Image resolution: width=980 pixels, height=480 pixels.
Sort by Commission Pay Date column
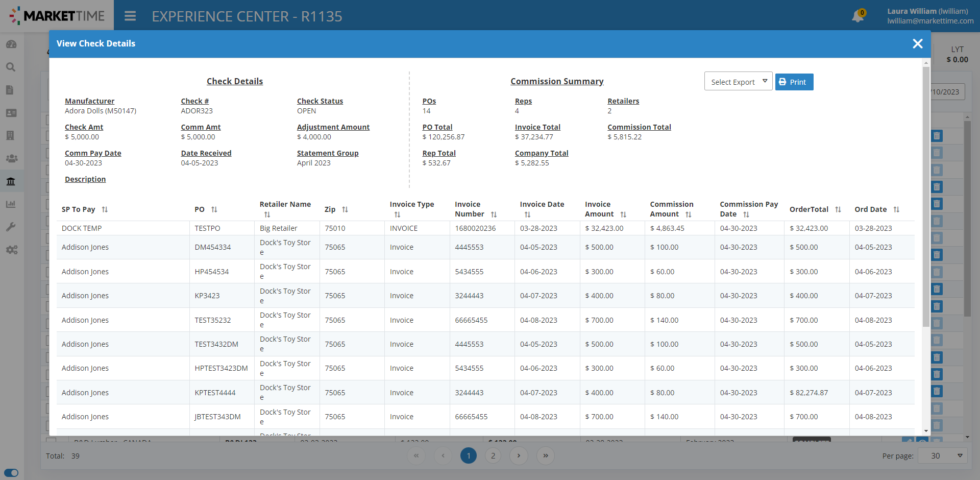746,214
